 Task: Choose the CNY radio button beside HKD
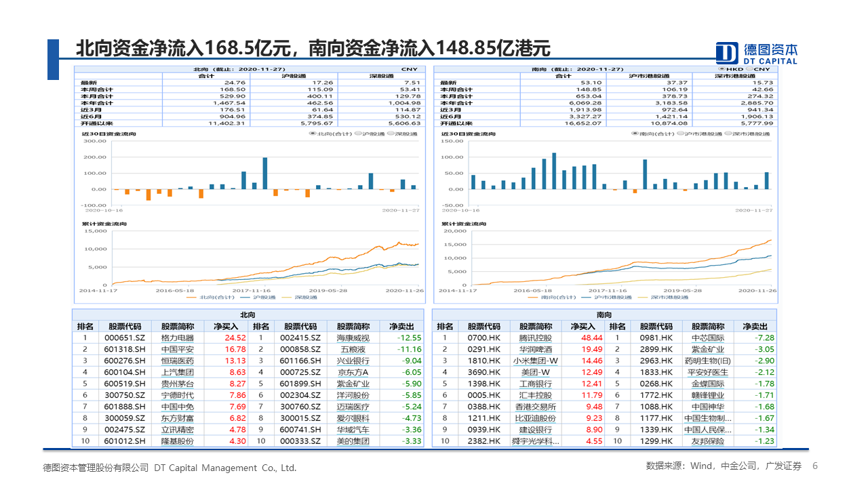coord(748,69)
